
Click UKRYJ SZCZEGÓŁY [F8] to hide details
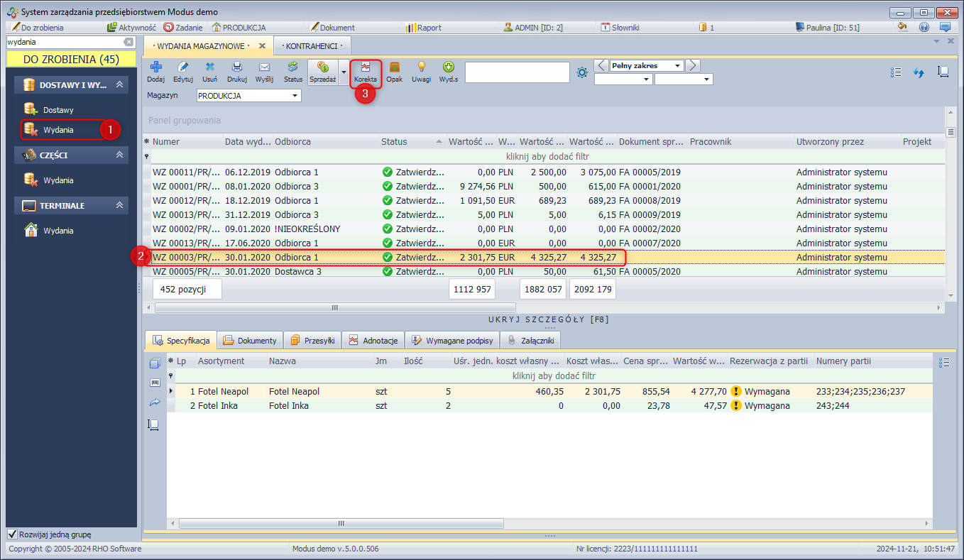point(549,320)
